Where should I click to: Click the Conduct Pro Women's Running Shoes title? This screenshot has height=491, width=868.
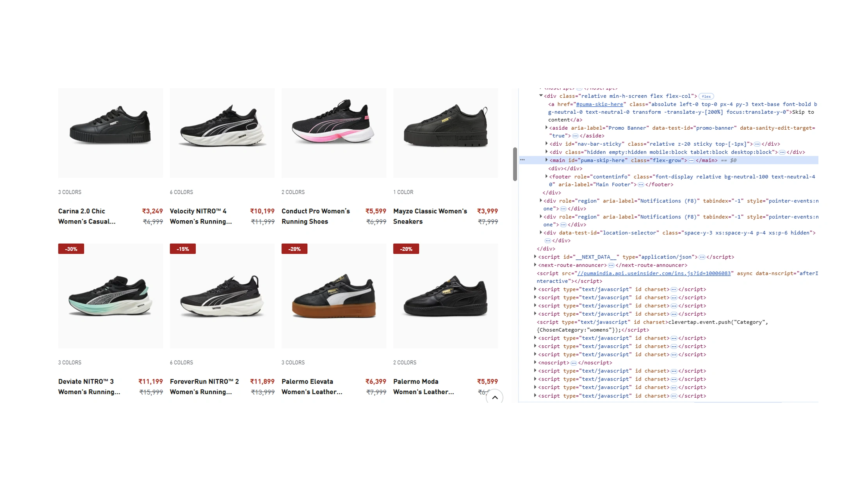(315, 216)
